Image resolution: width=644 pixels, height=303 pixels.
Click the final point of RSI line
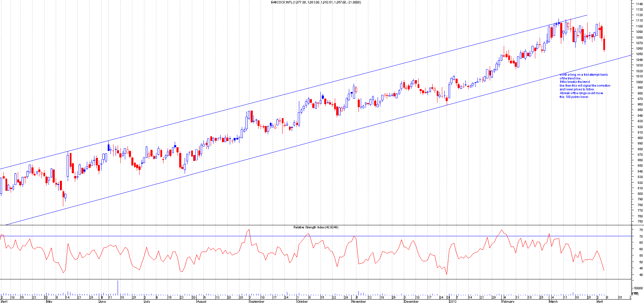604,270
